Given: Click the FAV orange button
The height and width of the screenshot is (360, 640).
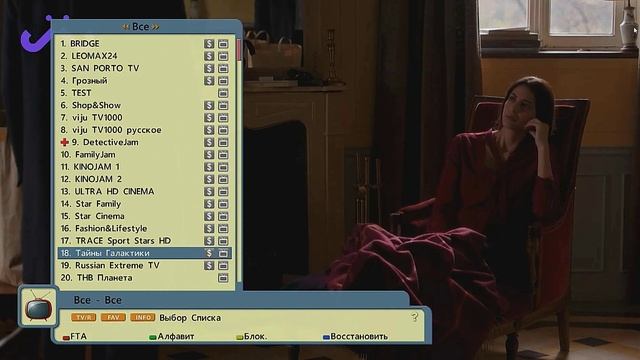Looking at the screenshot, I should point(113,318).
